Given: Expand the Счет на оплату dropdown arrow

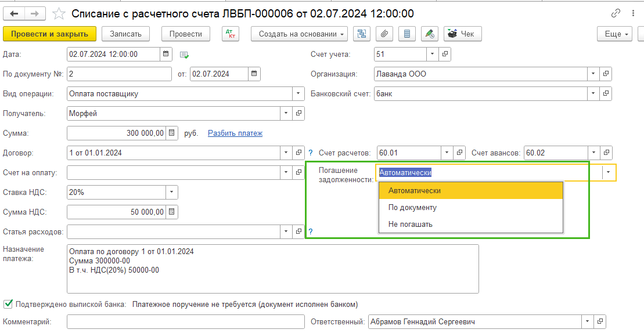Looking at the screenshot, I should [x=286, y=173].
